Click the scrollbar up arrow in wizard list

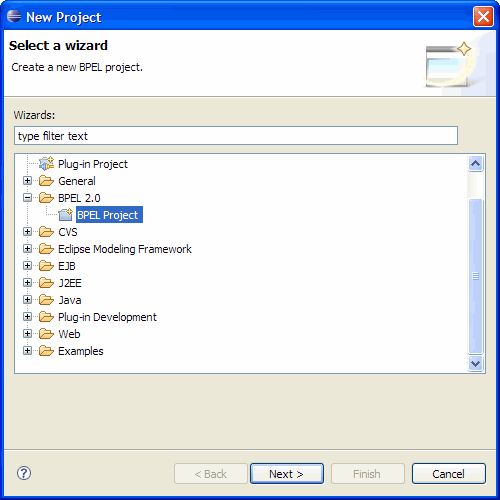[475, 163]
